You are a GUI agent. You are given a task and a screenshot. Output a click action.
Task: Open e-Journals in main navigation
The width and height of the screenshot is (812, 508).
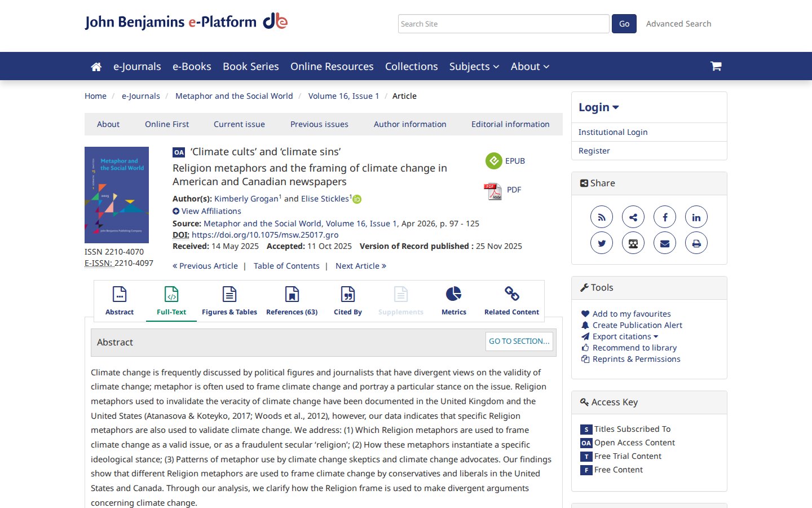coord(137,67)
